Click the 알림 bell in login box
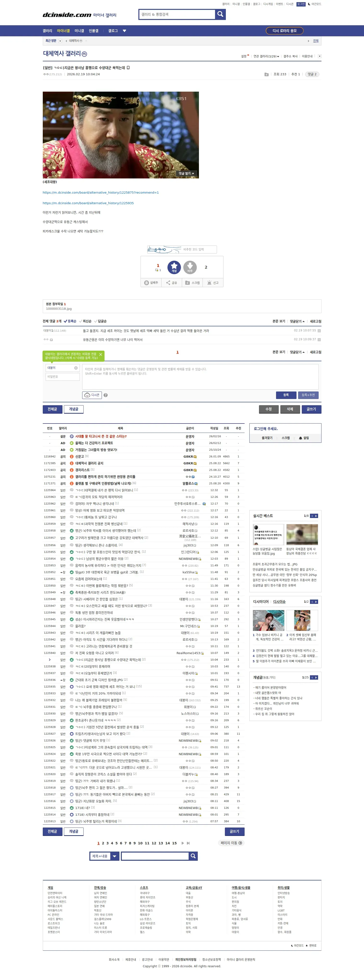The width and height of the screenshot is (364, 980). coord(304,438)
